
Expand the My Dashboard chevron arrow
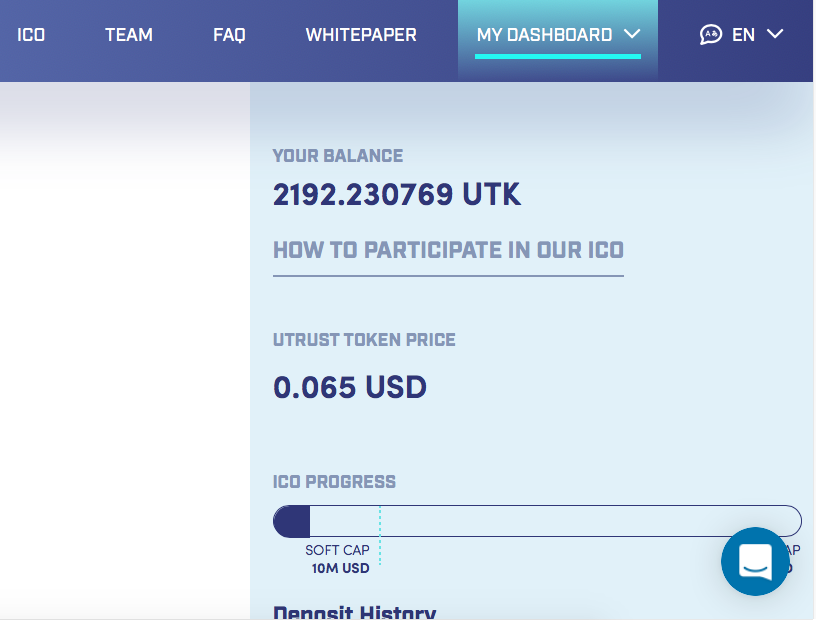pos(631,34)
